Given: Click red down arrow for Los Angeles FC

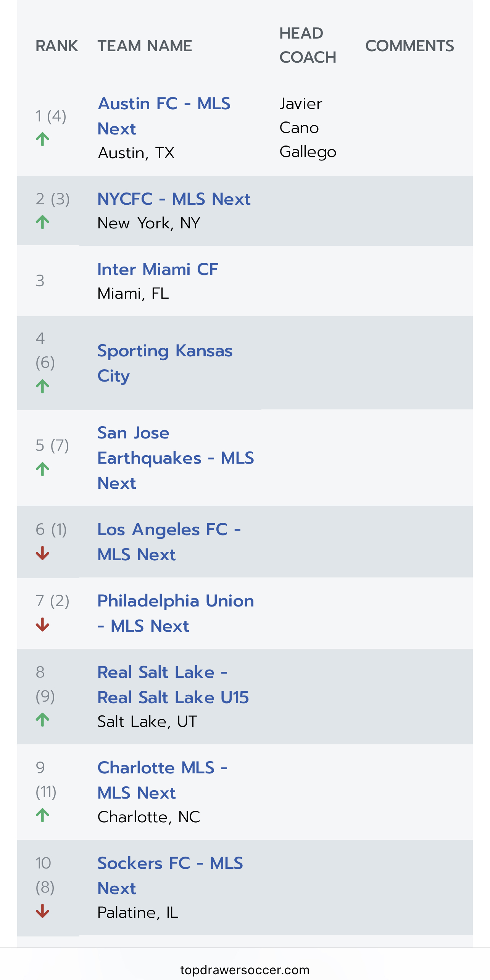Looking at the screenshot, I should click(42, 553).
